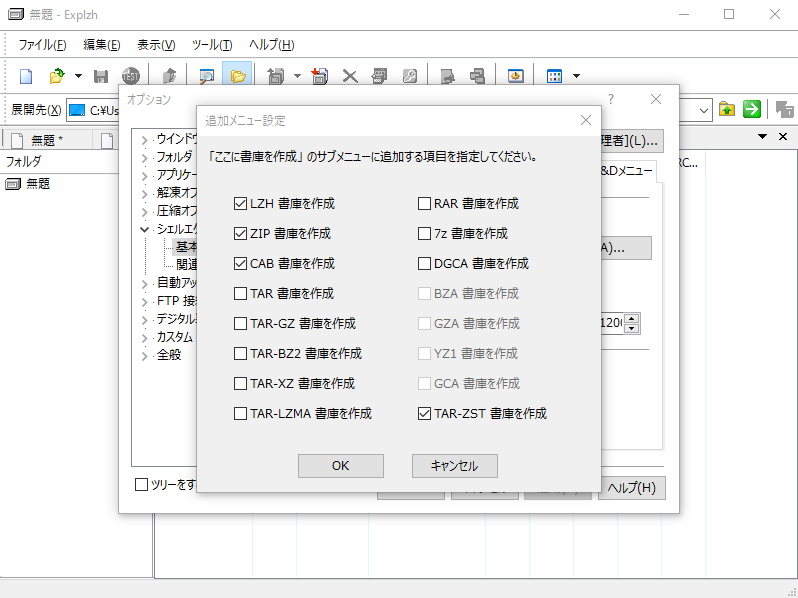
Task: Uncheck LZH 書庫を作成 checkbox
Action: 240,204
